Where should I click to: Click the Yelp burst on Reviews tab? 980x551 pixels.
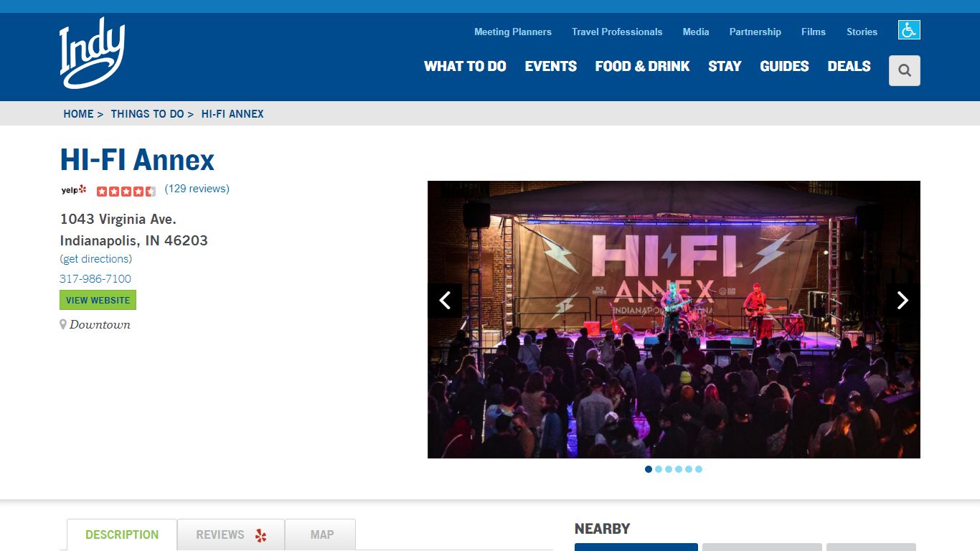click(x=260, y=535)
